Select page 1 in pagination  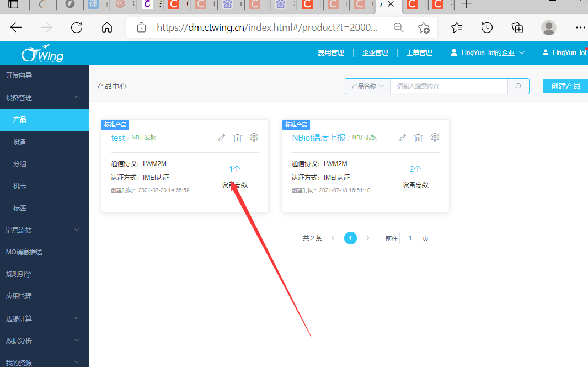pyautogui.click(x=350, y=238)
